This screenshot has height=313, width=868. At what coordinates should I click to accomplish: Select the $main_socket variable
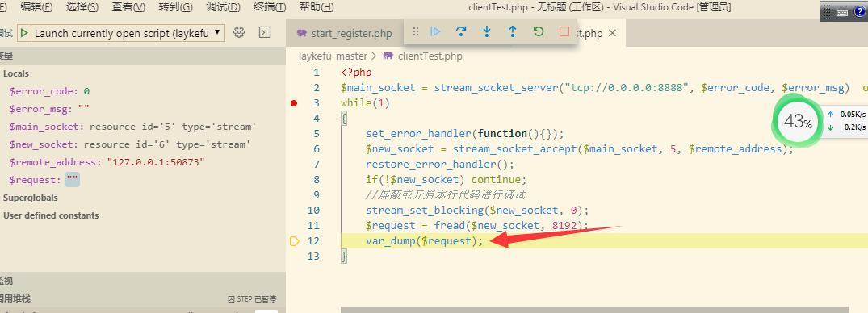tap(133, 127)
